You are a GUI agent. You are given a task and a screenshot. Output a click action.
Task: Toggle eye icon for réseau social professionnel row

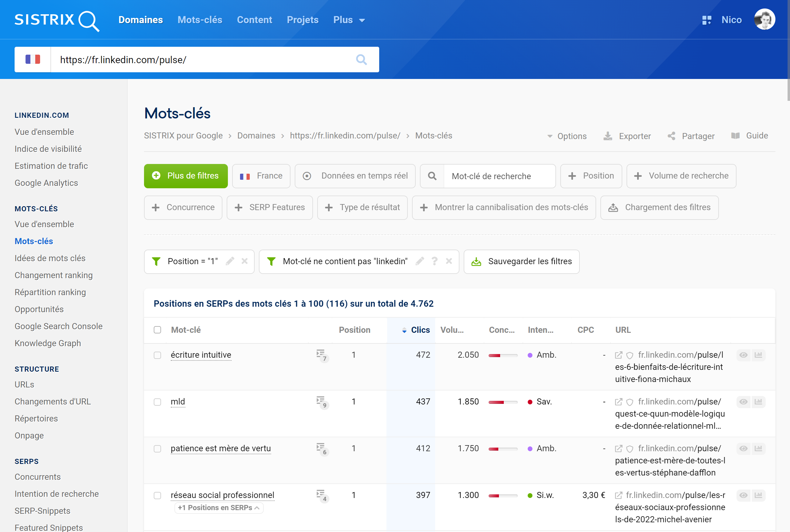click(x=744, y=495)
